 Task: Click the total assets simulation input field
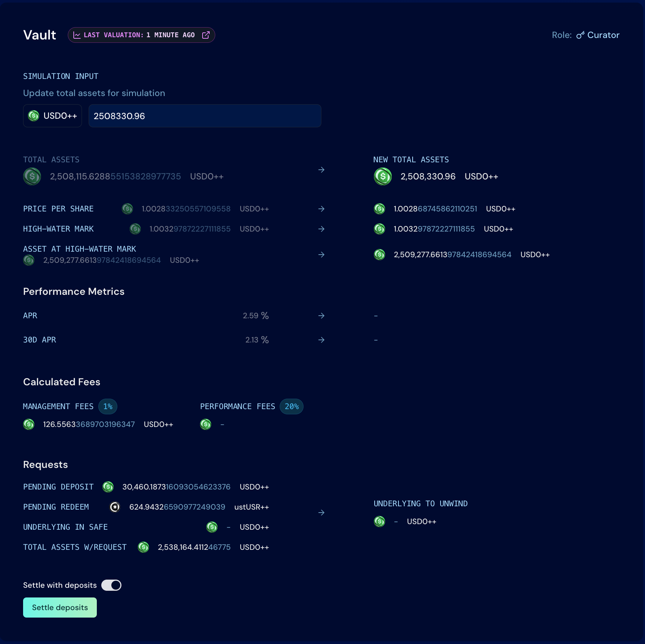click(205, 116)
